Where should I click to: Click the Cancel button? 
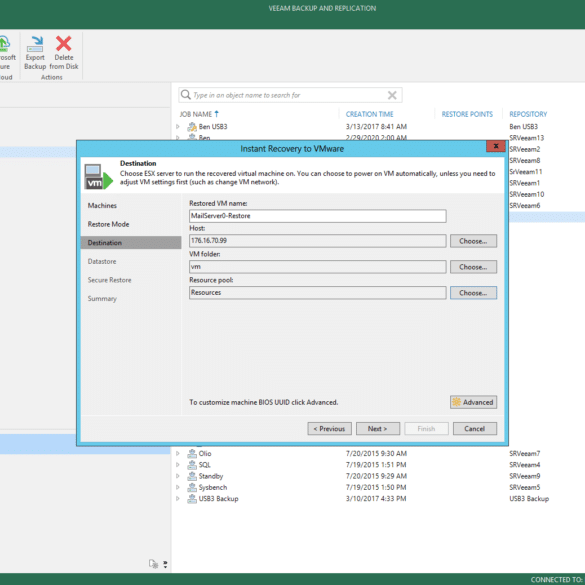(475, 429)
